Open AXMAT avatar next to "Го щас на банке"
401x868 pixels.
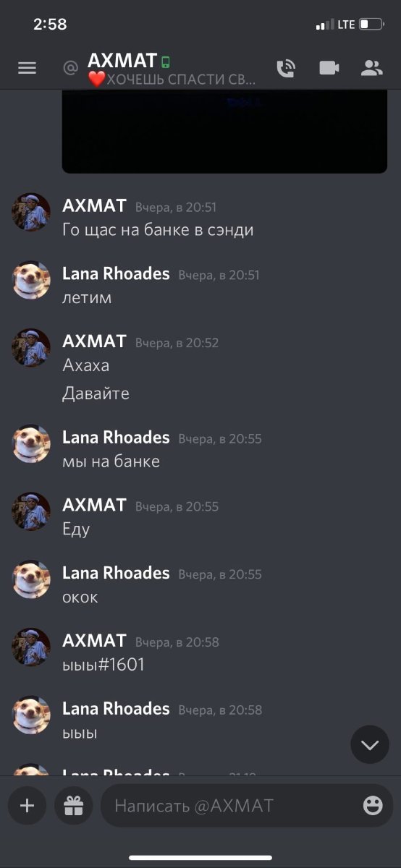31,212
